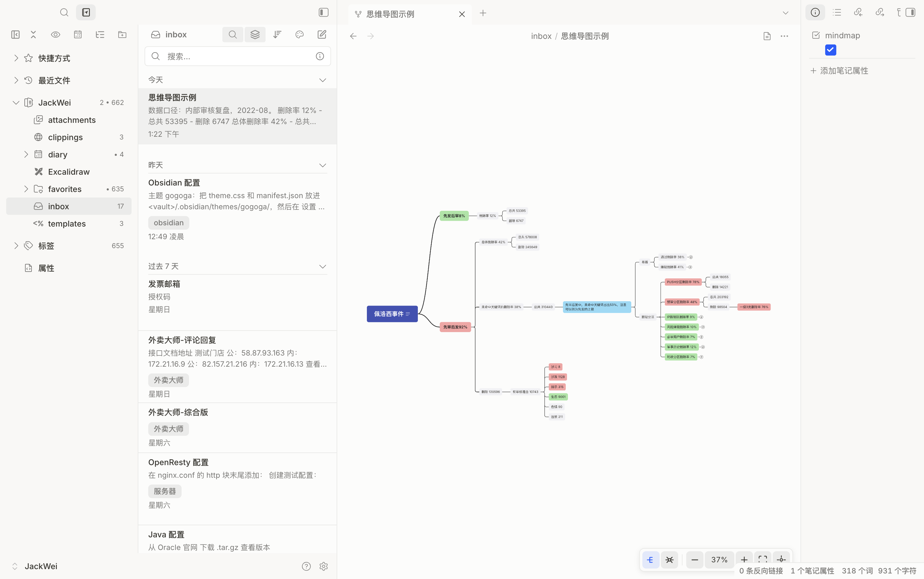Open the sort order icon in the inbox header
Screen dimensions: 924x579
pos(277,35)
